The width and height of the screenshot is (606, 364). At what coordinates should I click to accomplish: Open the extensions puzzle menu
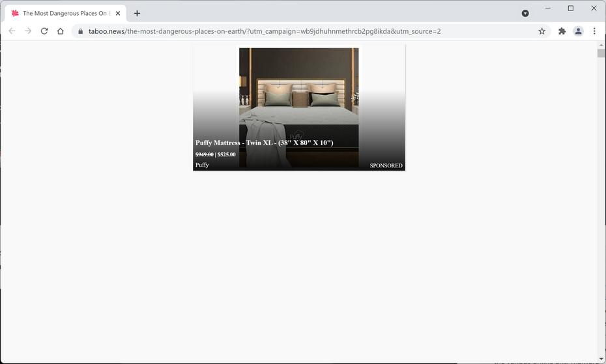(562, 31)
